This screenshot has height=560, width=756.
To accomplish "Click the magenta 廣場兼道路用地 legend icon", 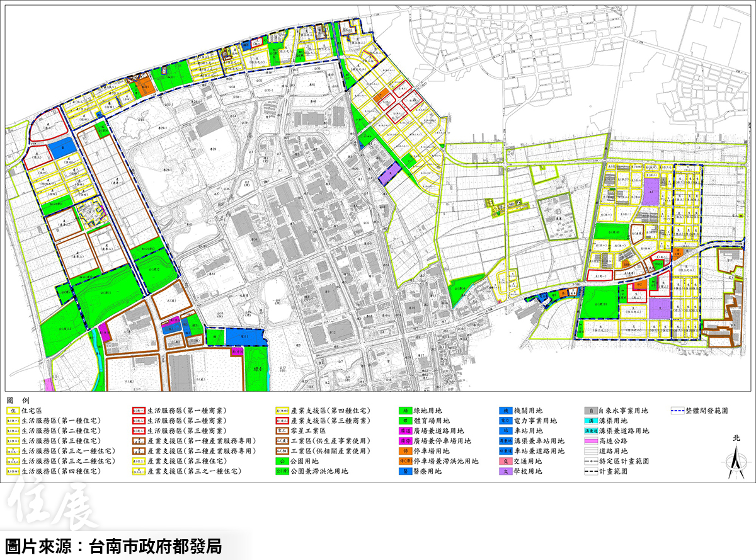I will click(x=406, y=431).
